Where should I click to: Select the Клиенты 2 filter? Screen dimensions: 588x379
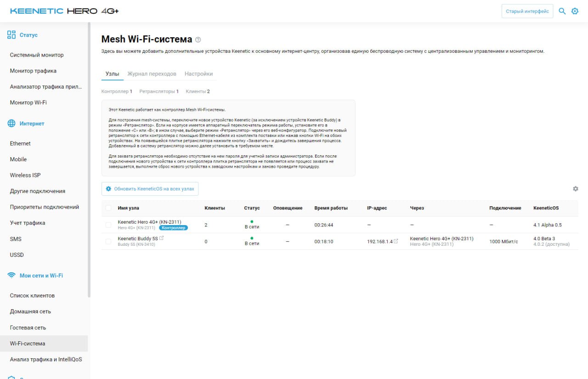[x=198, y=91]
